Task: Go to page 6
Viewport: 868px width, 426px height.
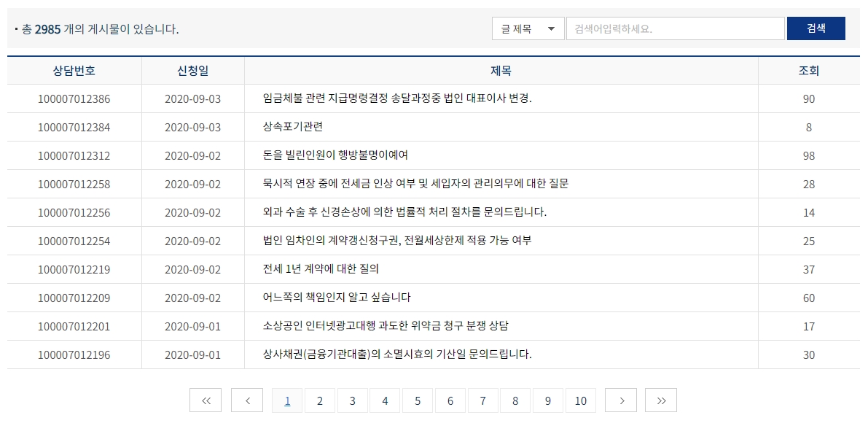Action: [450, 400]
